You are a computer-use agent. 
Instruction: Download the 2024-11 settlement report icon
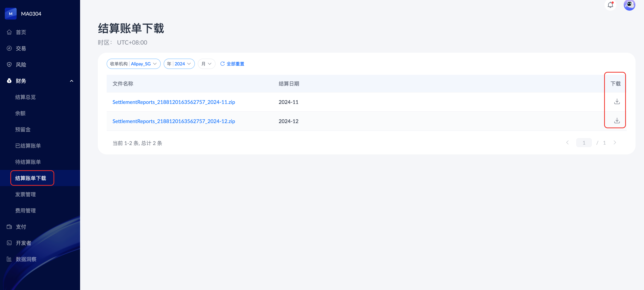(x=617, y=102)
